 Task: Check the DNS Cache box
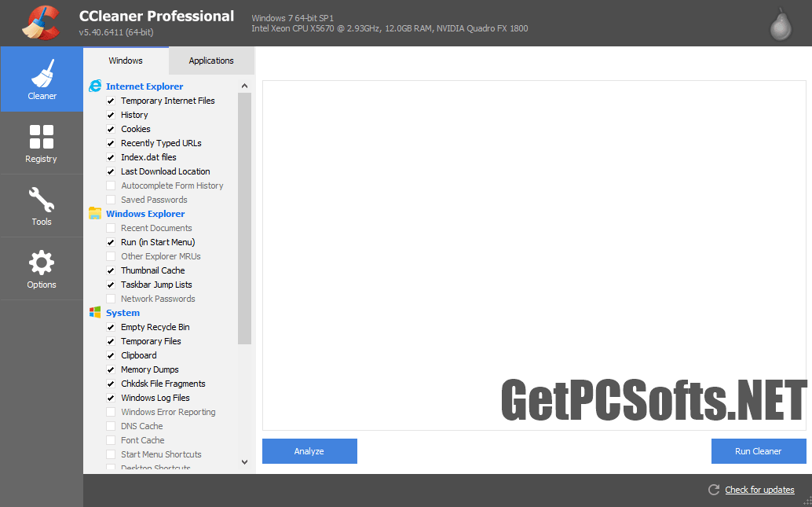point(111,426)
